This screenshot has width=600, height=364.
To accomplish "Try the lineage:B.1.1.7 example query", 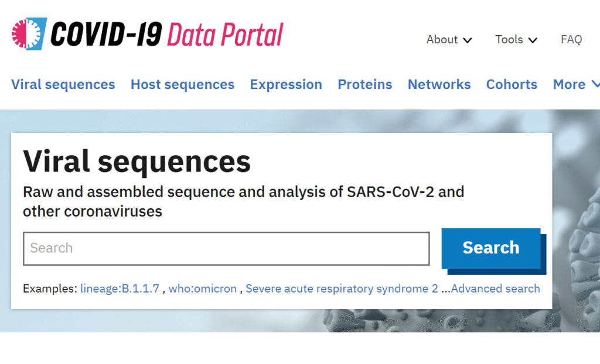I will 120,289.
